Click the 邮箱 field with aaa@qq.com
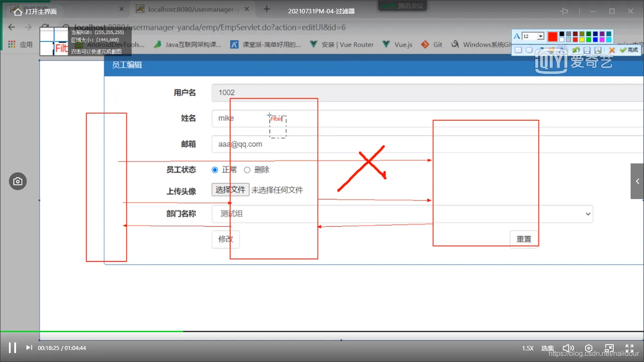The width and height of the screenshot is (644, 362). (428, 144)
